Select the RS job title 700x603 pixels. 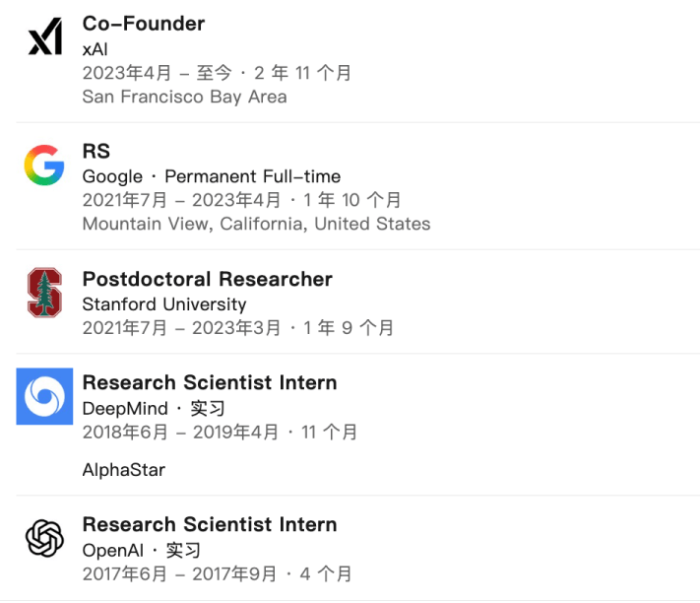[96, 151]
